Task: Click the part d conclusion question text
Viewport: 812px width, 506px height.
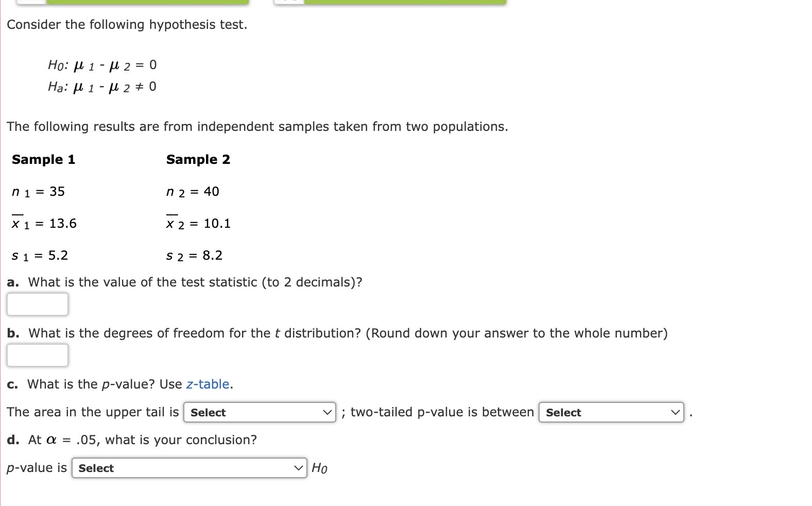Action: tap(132, 440)
